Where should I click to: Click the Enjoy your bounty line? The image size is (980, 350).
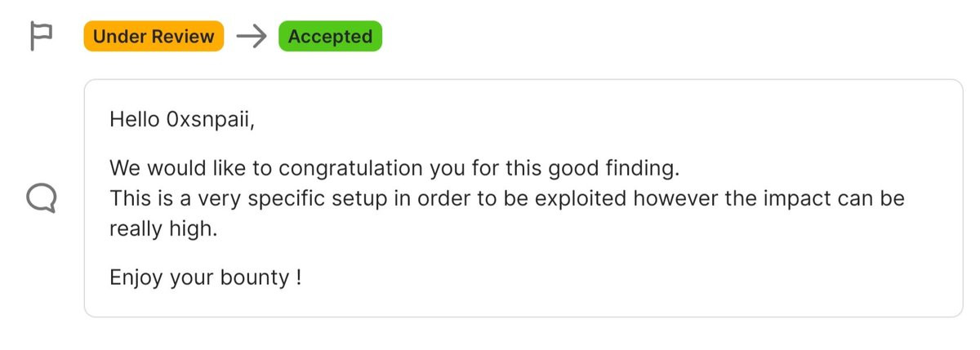205,277
